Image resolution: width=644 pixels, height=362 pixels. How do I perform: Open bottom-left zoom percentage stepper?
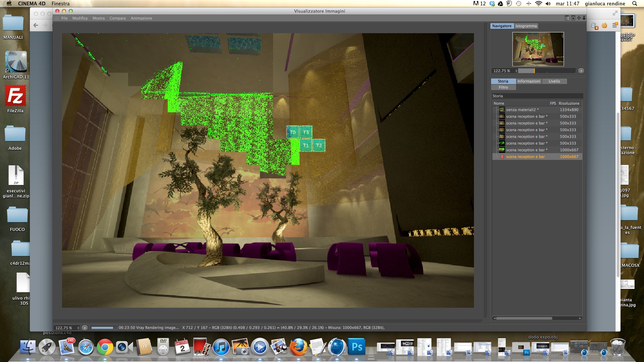click(78, 328)
